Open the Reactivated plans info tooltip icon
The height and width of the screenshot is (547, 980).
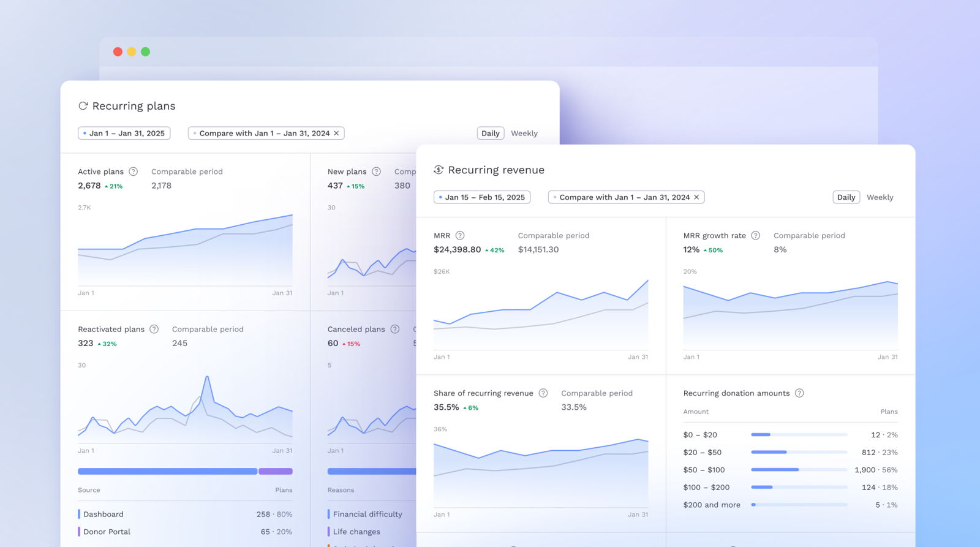154,329
